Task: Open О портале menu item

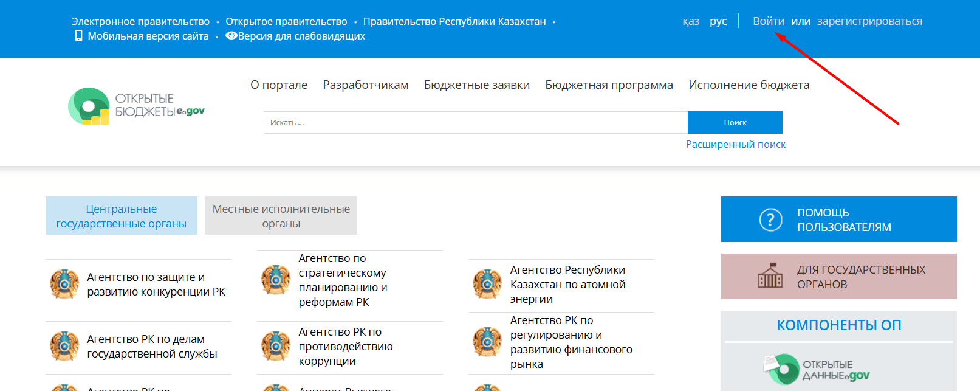Action: coord(279,85)
